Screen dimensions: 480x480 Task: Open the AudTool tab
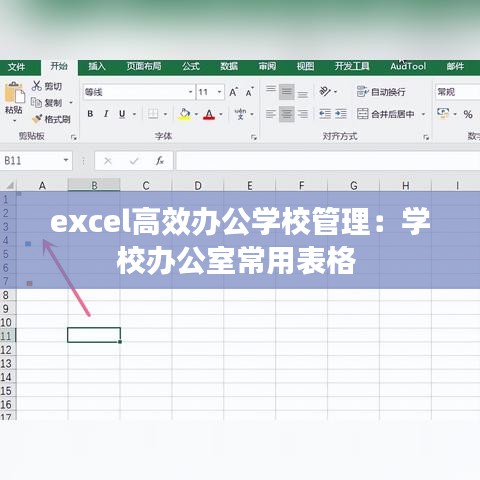pos(408,66)
